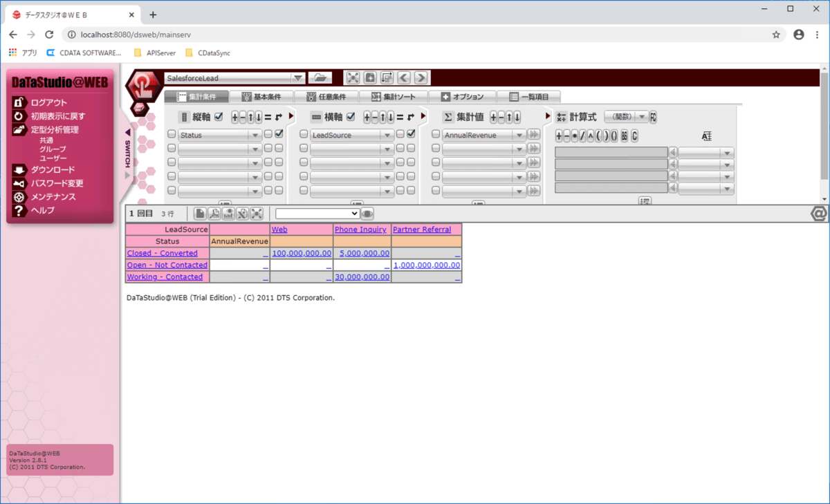The image size is (830, 504).
Task: Click the eye view icon beside result dropdown
Action: coord(367,214)
